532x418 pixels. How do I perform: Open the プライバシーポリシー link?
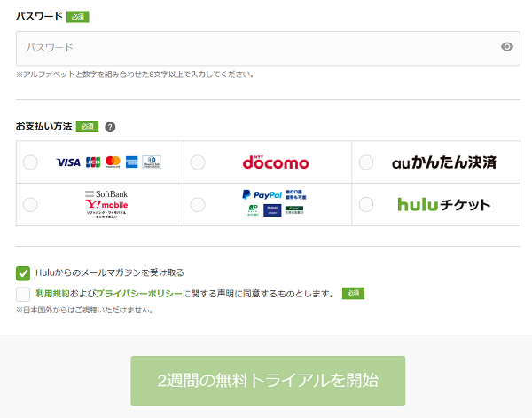(x=139, y=294)
